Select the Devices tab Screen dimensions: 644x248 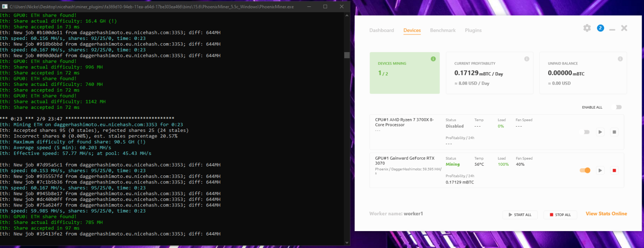click(412, 30)
